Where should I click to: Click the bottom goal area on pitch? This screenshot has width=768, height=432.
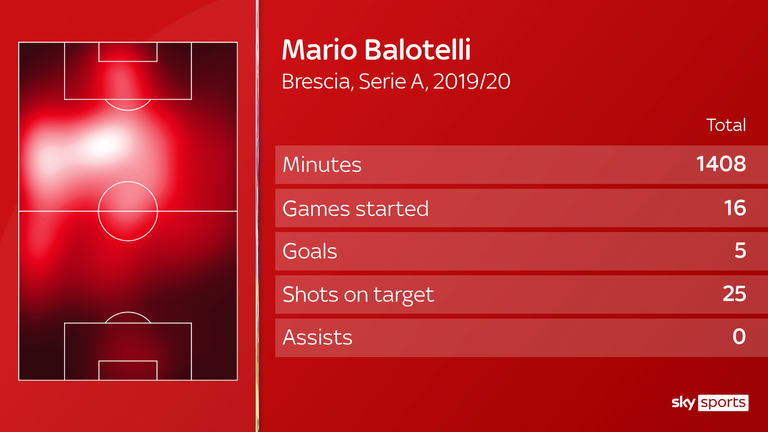128,370
